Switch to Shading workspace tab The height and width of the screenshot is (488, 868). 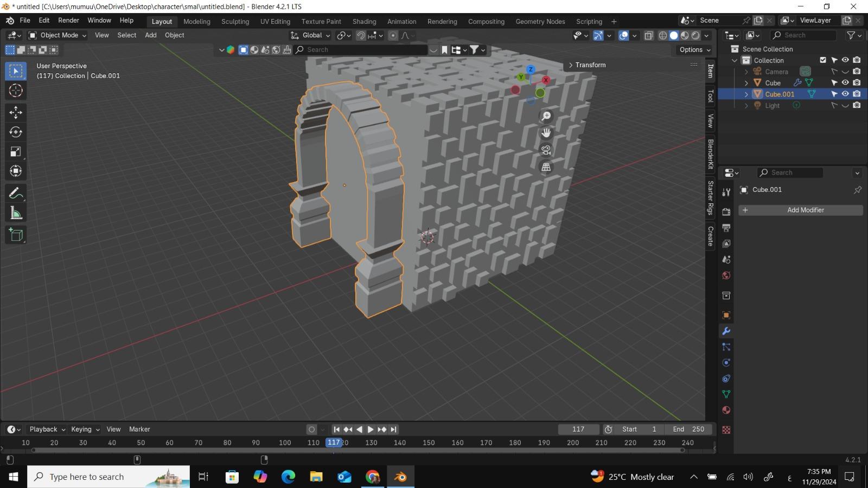[x=364, y=22]
